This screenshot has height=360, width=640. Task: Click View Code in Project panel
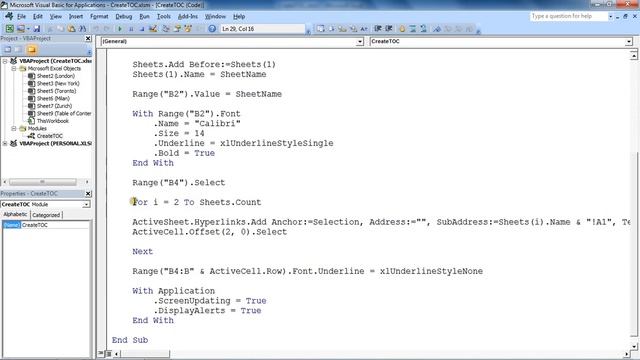(8, 49)
